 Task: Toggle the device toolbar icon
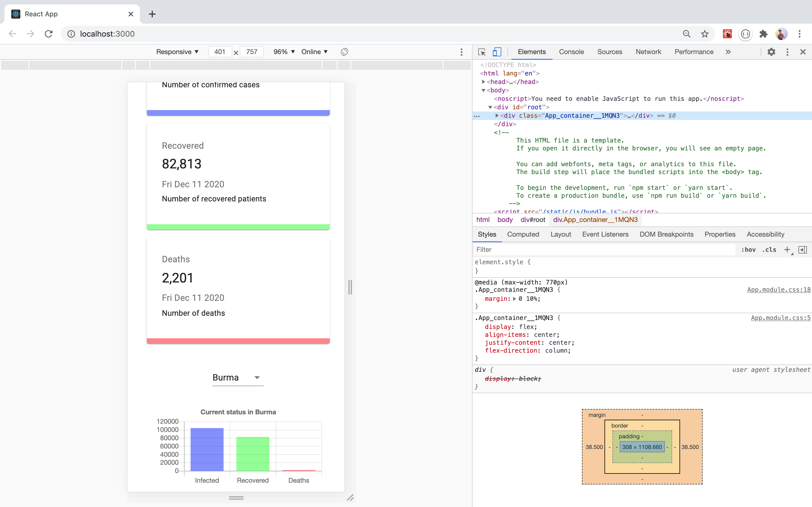pos(497,52)
